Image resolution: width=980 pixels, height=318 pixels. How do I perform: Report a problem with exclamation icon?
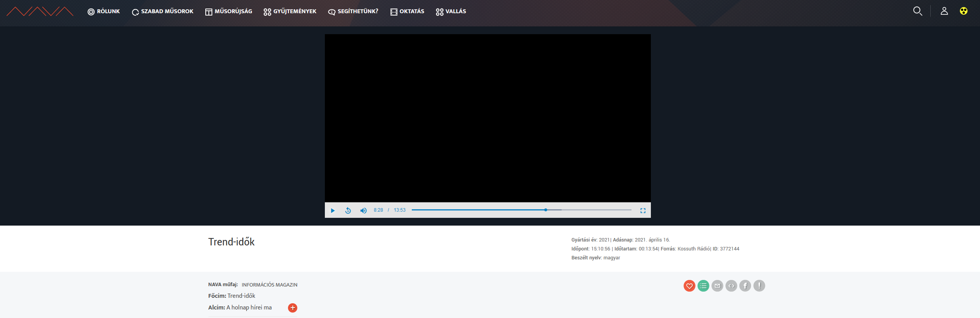(x=759, y=286)
